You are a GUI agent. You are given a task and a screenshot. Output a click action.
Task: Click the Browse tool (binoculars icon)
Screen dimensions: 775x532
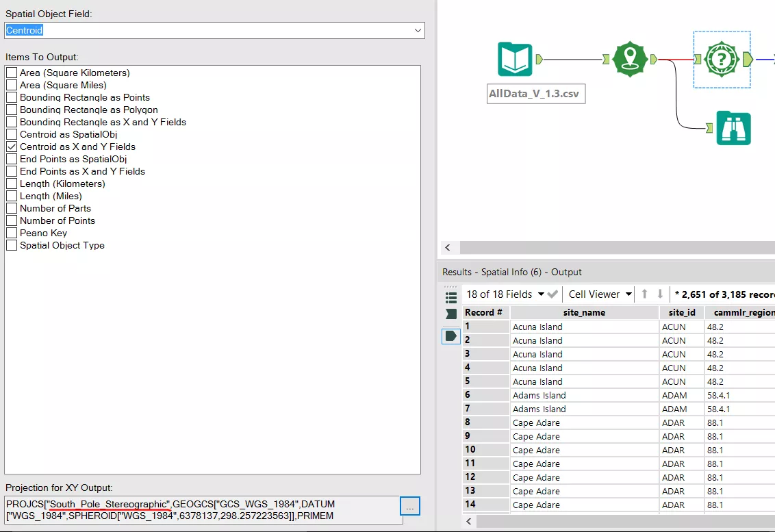coord(733,128)
